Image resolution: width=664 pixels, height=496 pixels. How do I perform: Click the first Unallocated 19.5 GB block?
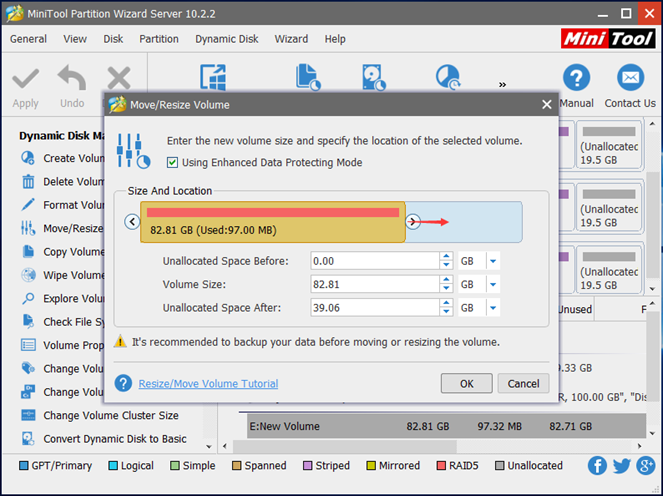[609, 146]
